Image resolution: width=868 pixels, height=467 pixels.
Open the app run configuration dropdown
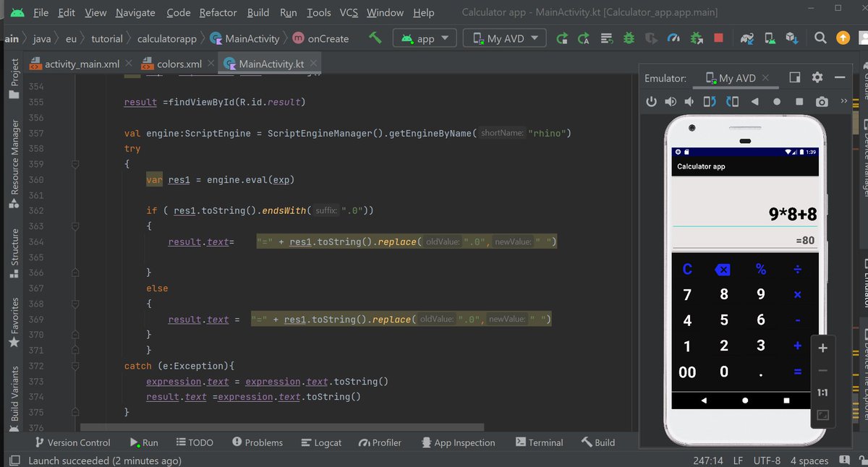pyautogui.click(x=424, y=39)
